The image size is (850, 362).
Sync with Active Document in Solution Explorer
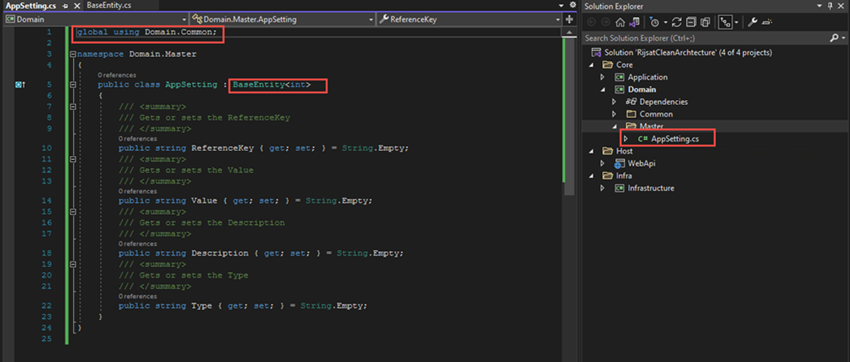tap(677, 22)
